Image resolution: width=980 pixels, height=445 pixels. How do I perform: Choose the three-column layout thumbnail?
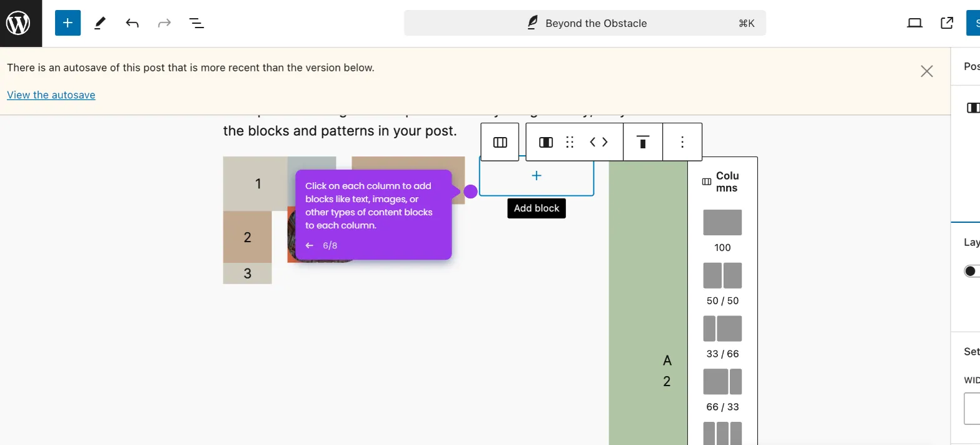point(722,434)
